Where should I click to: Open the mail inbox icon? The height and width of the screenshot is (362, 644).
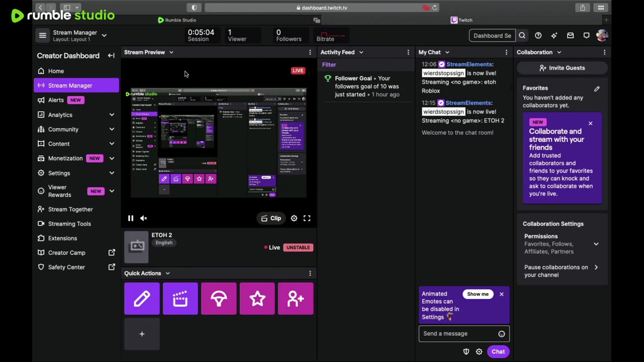(570, 36)
